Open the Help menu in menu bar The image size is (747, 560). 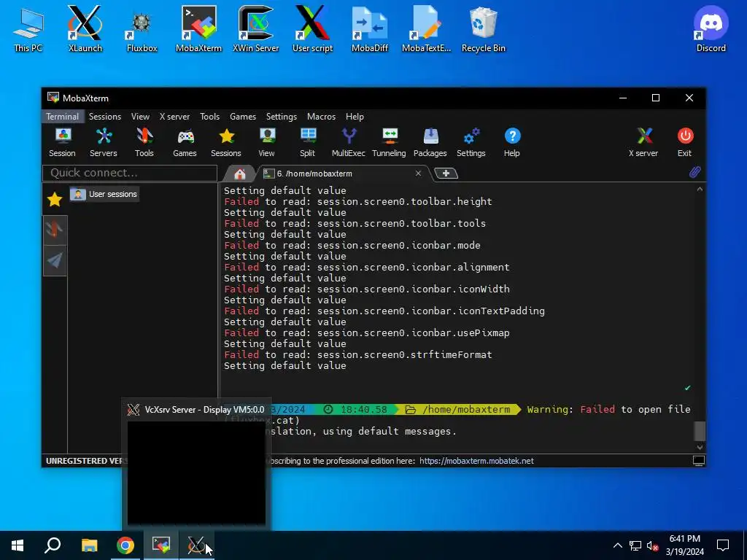355,116
